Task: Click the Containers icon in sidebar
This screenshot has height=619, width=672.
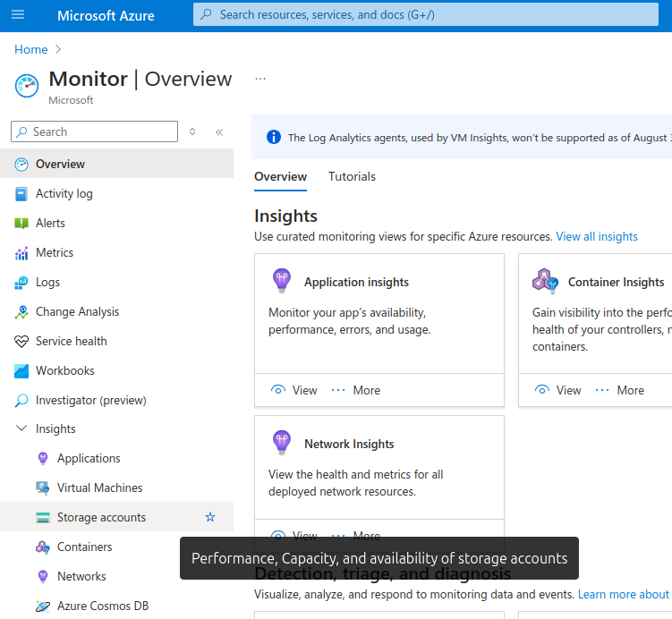Action: tap(43, 547)
